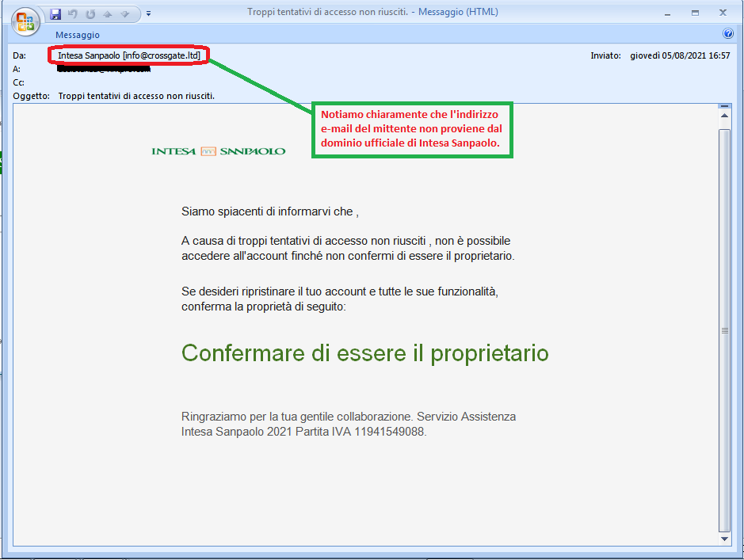Image resolution: width=744 pixels, height=560 pixels.
Task: Click the Undo icon in quick access toolbar
Action: click(73, 13)
